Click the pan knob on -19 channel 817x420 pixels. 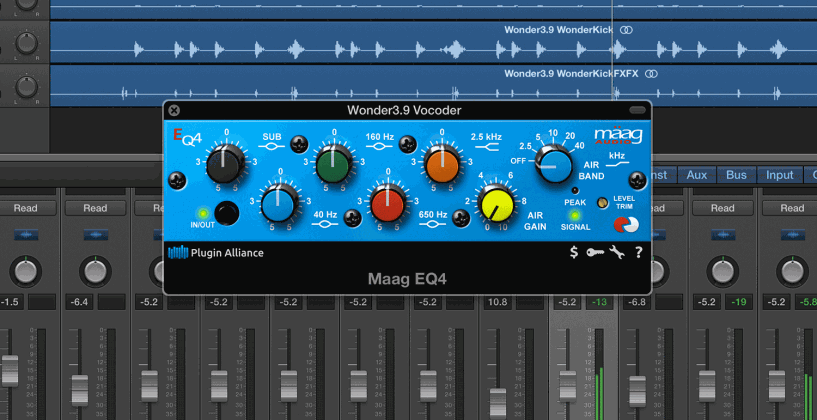click(x=723, y=271)
